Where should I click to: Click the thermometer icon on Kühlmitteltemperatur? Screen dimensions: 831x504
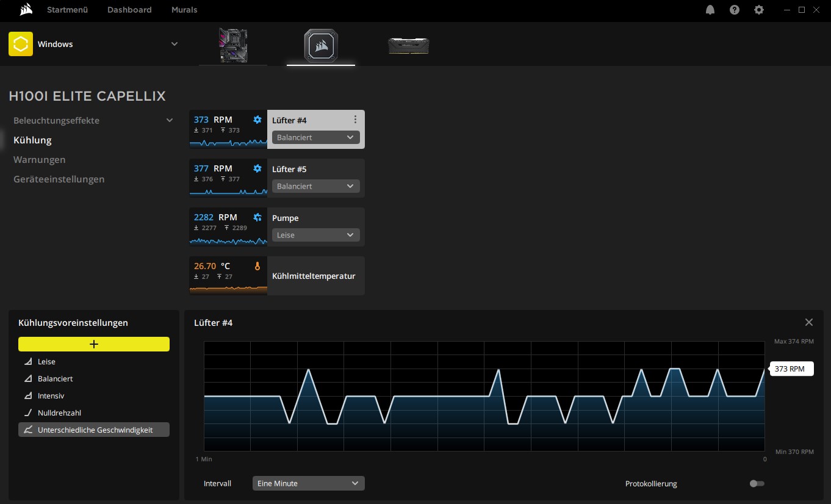tap(257, 265)
